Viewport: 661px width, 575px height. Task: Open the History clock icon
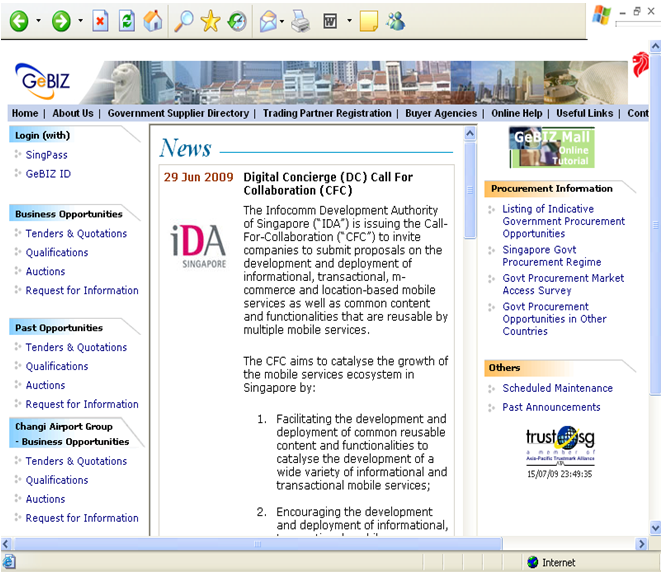point(237,21)
